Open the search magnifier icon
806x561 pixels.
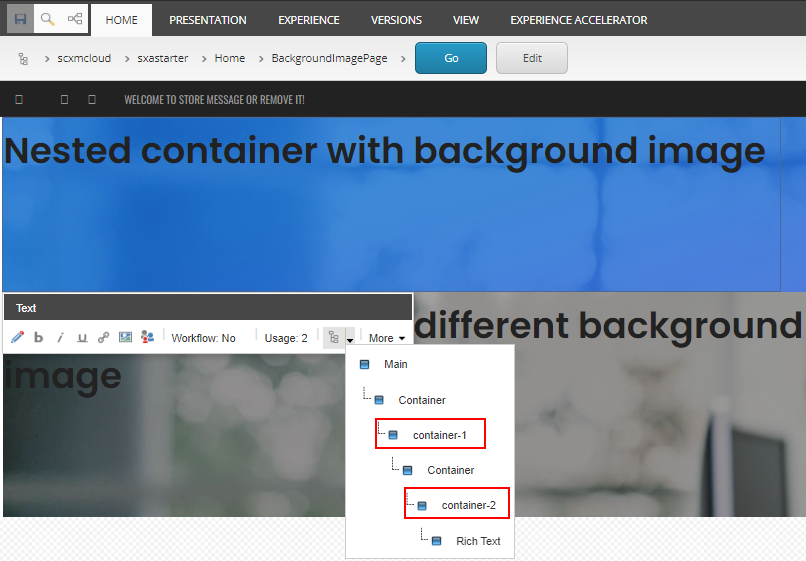pos(48,19)
